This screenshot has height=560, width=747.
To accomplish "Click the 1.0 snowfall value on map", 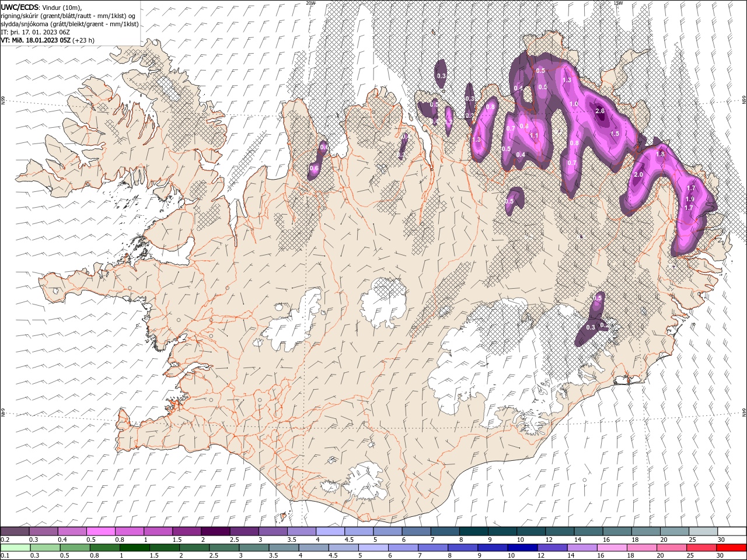I will [x=574, y=104].
